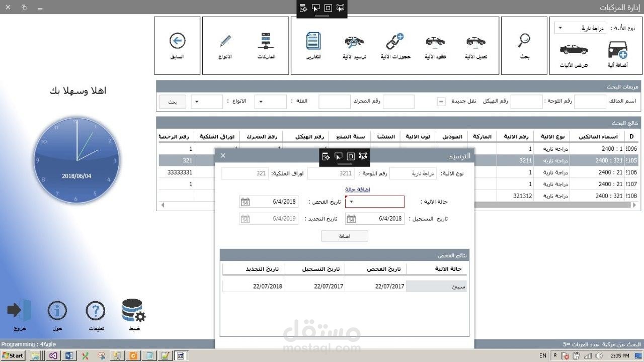The image size is (644, 362).
Task: Click رقم الهيكل search input field
Action: pos(398,102)
